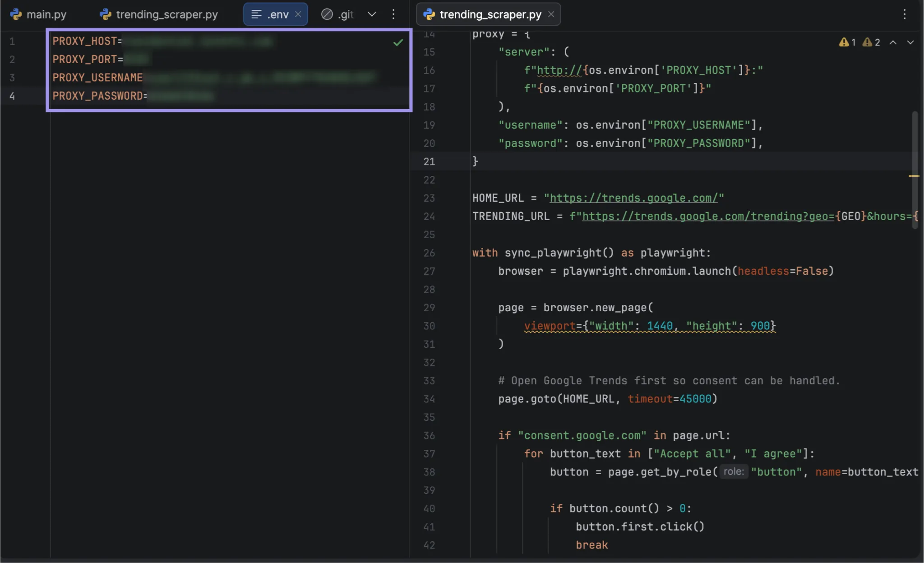Click the green checkmark inspection icon
924x563 pixels.
coord(398,42)
